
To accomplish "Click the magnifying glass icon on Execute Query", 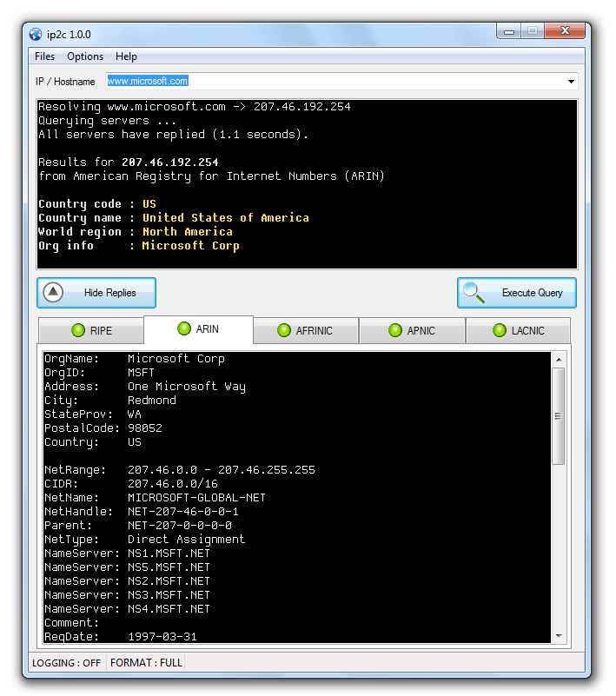I will 474,293.
